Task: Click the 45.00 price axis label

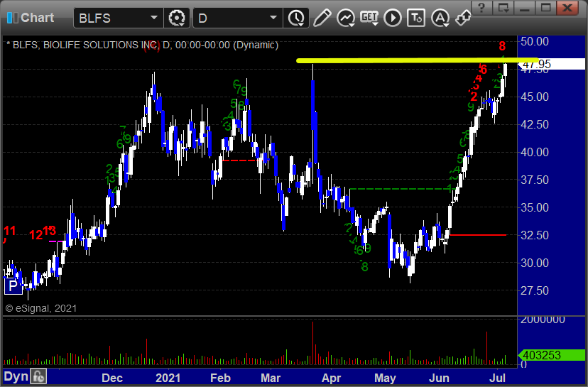Action: pos(535,97)
